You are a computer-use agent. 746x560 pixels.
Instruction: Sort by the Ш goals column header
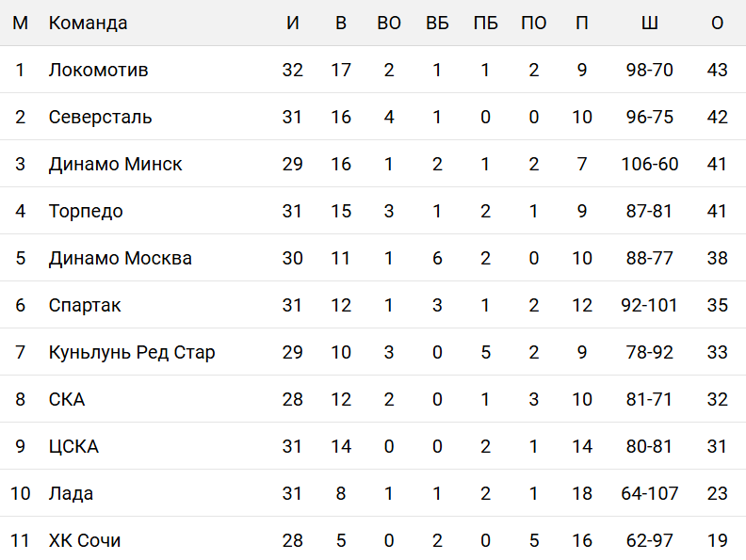click(650, 23)
